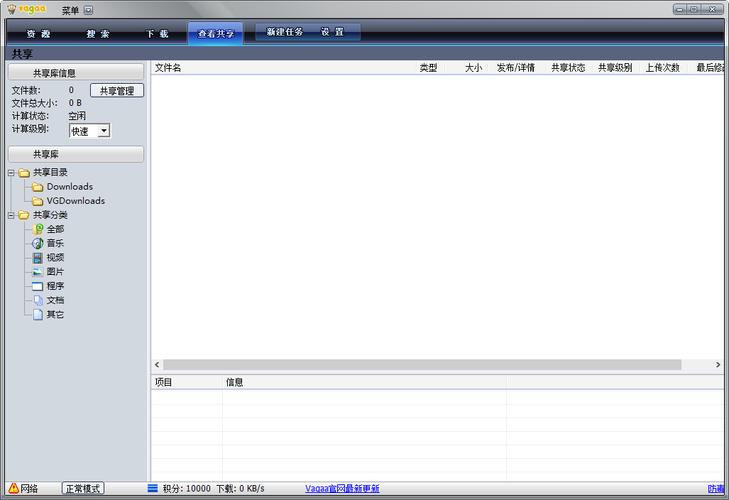
Task: Choose the 图片 pictures category icon
Action: pyautogui.click(x=38, y=271)
